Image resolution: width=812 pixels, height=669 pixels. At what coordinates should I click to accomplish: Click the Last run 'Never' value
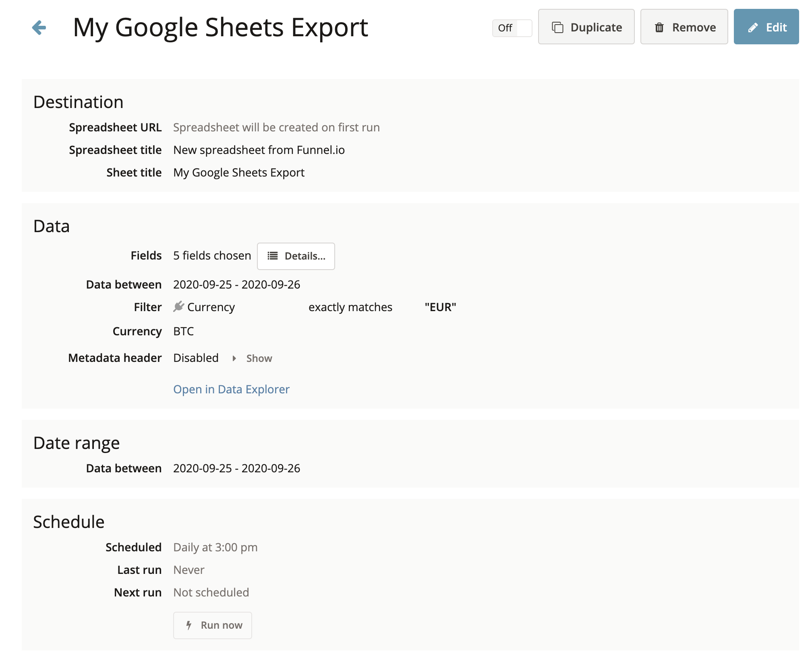[188, 570]
